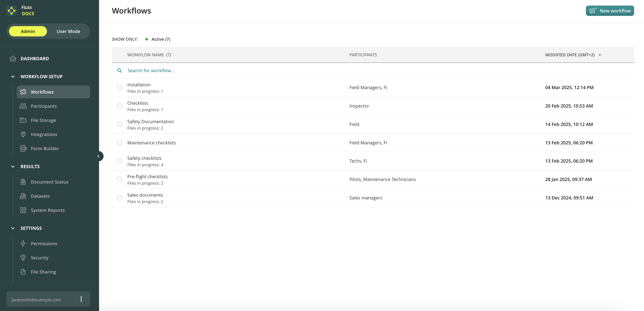Open account options three-dot menu
This screenshot has width=644, height=311.
point(81,299)
